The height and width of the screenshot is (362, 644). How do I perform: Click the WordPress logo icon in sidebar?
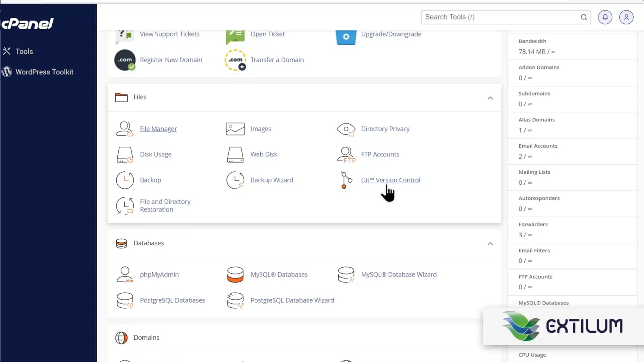[7, 72]
